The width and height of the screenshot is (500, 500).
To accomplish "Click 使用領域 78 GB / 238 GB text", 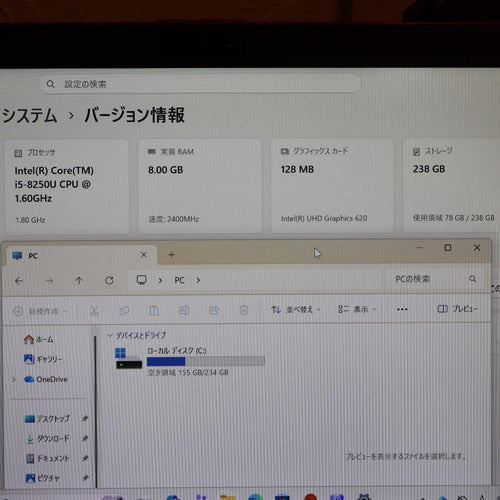I will tap(453, 218).
